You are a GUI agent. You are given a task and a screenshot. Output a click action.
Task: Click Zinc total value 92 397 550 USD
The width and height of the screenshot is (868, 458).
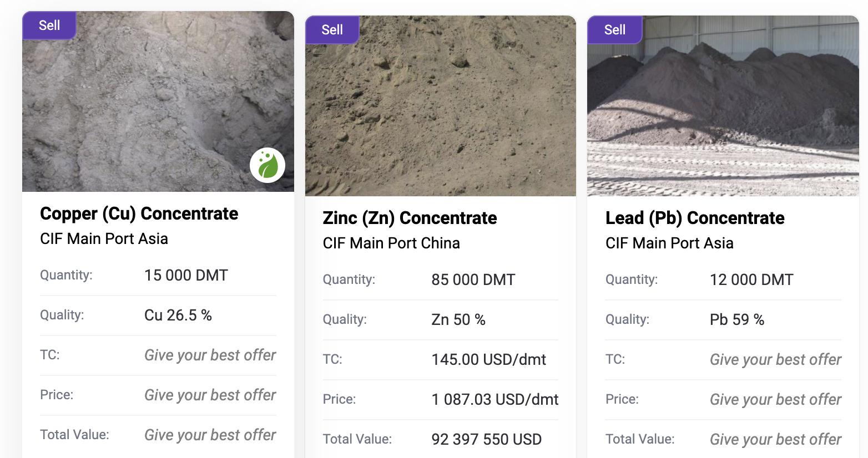(x=486, y=439)
